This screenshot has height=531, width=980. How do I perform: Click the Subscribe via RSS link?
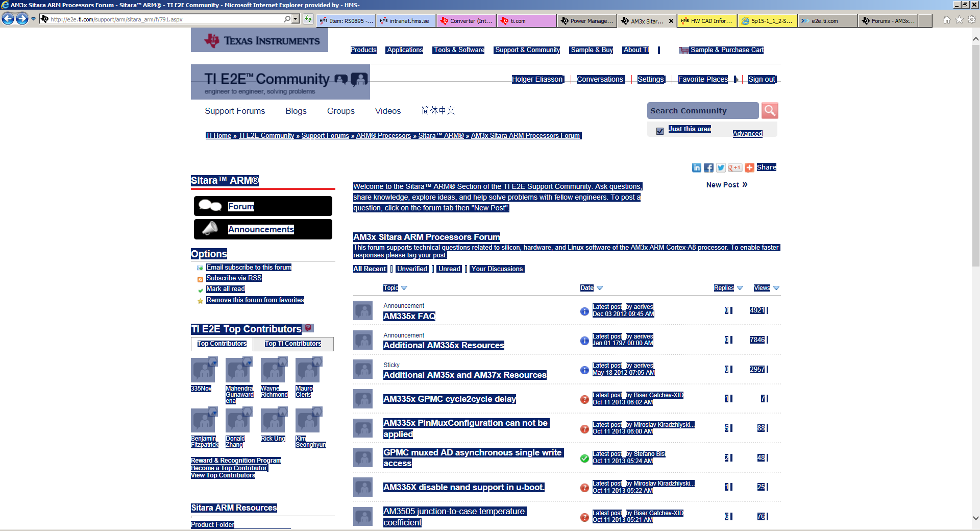(234, 278)
